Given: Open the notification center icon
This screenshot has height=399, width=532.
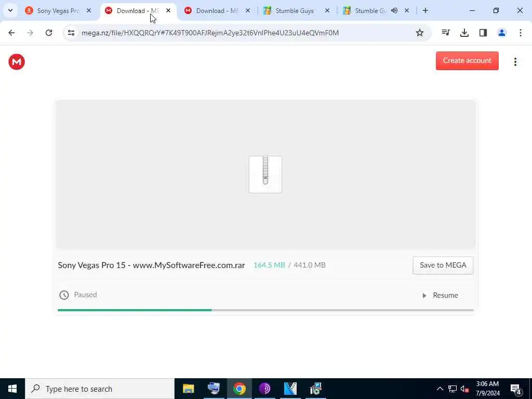Looking at the screenshot, I should (515, 389).
